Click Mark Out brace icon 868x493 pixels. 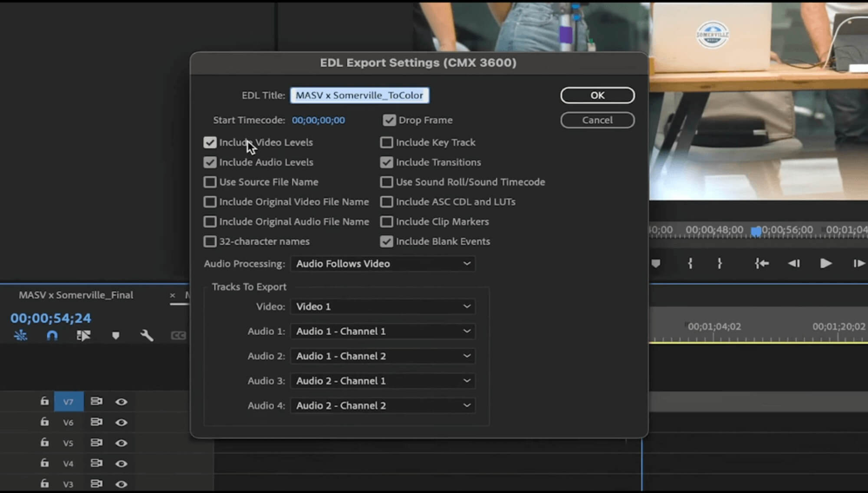(720, 263)
